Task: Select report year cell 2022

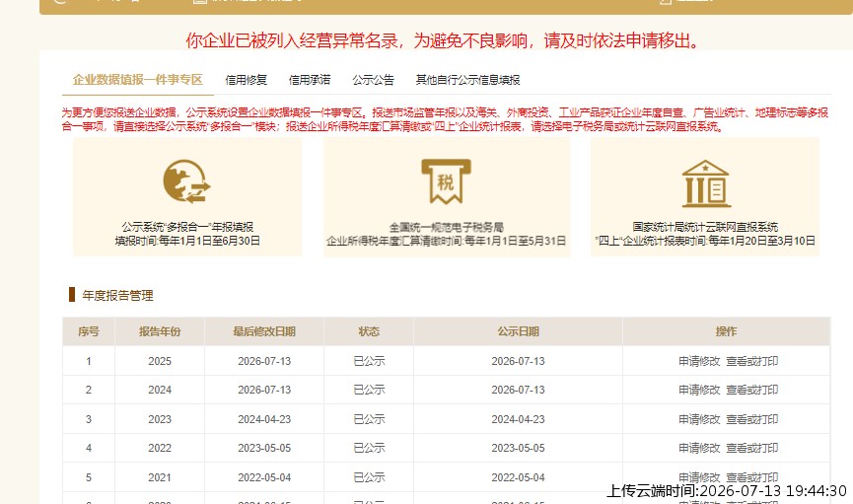Action: pyautogui.click(x=160, y=448)
